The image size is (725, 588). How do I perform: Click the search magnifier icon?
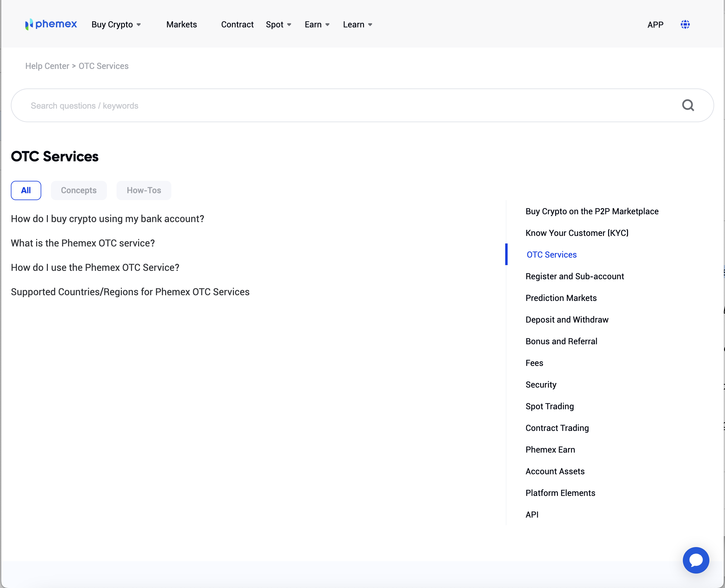click(688, 105)
